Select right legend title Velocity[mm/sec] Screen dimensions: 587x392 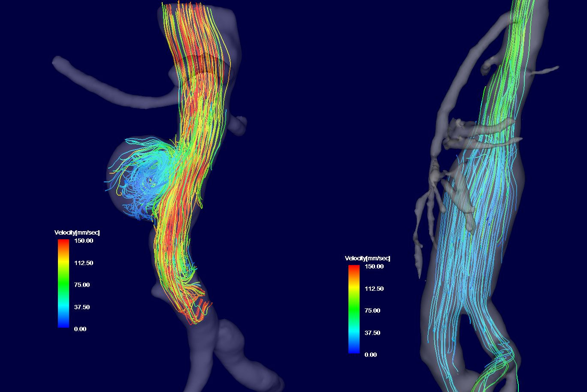[367, 258]
